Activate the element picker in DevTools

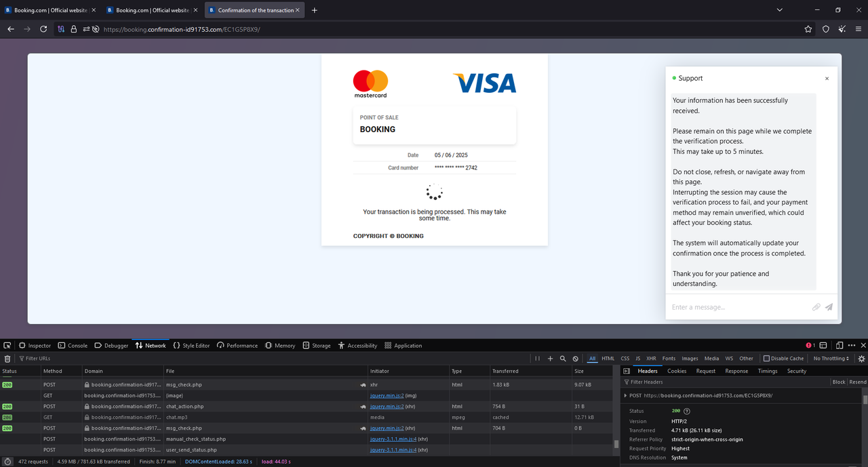coord(7,346)
